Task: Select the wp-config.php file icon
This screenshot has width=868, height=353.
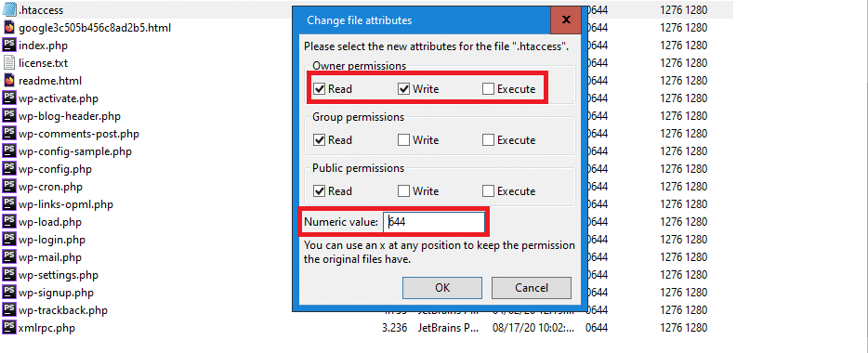Action: coord(9,169)
